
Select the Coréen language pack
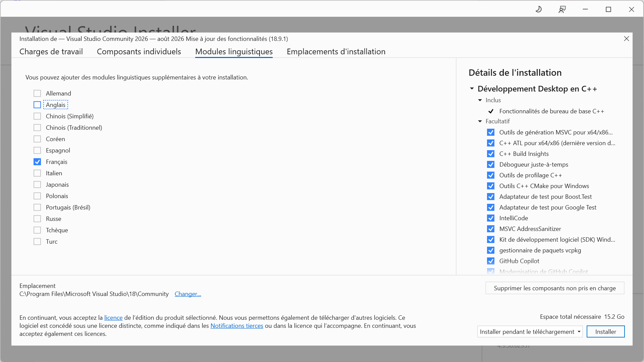[x=37, y=139]
